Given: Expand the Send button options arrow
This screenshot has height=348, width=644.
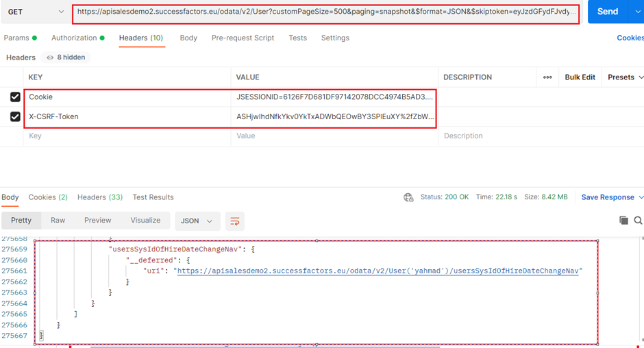Looking at the screenshot, I should click(x=637, y=12).
